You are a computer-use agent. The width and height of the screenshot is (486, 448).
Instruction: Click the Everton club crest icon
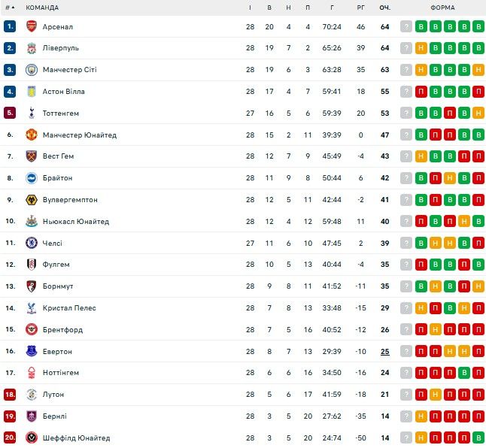[32, 351]
